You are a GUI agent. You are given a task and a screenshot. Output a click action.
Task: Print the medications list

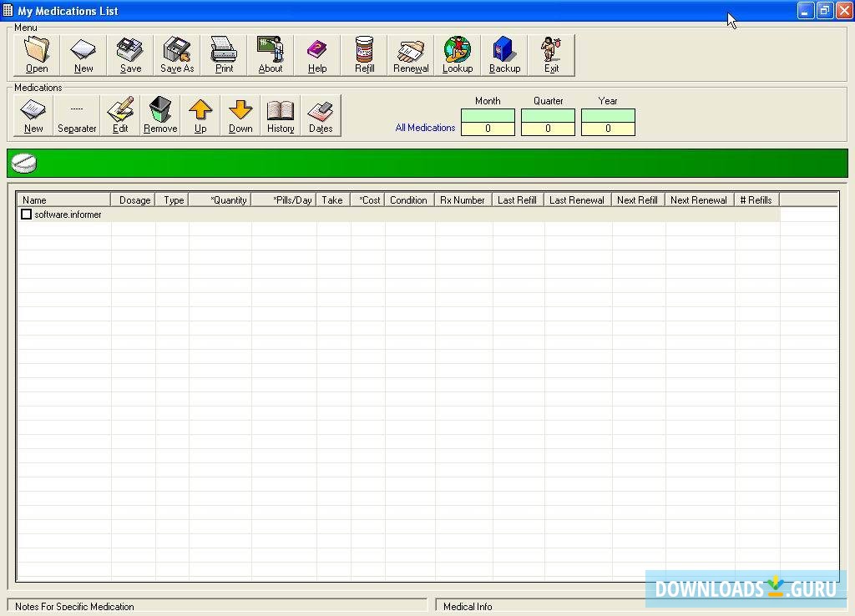coord(224,55)
